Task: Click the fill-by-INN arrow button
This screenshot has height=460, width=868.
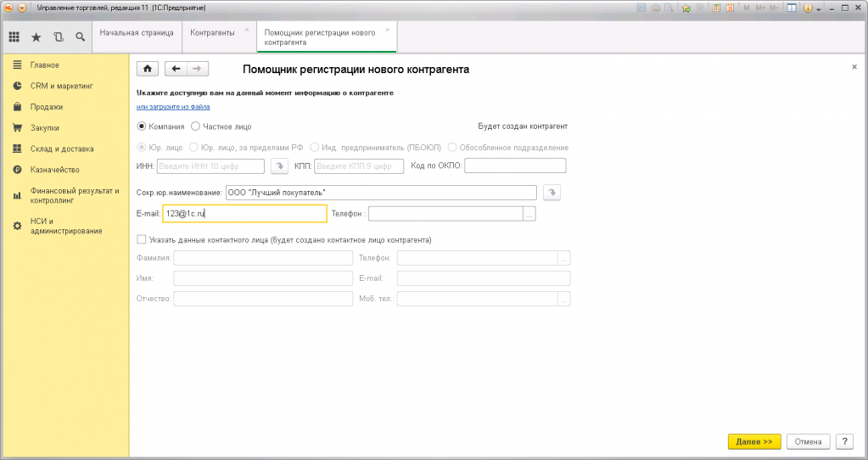Action: click(279, 165)
